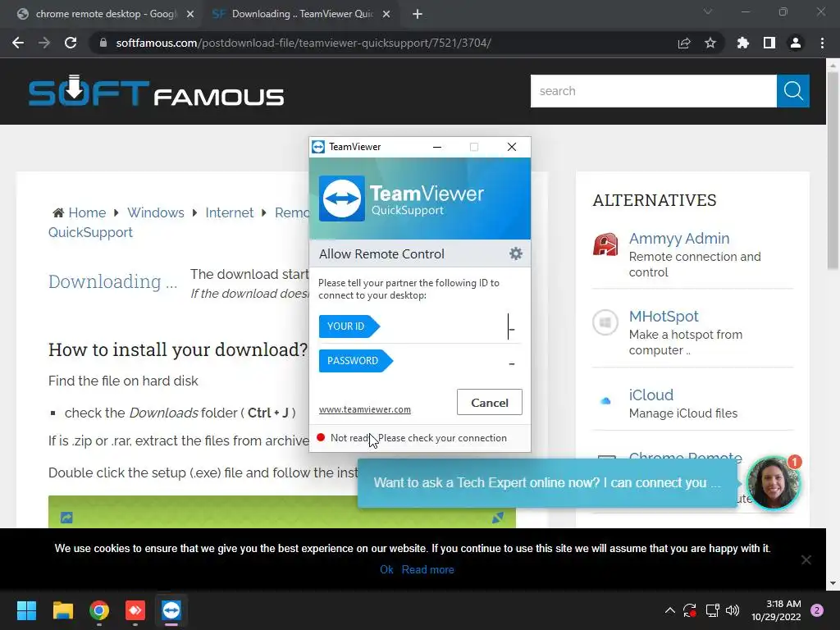Open the volume control in tray

point(733,610)
